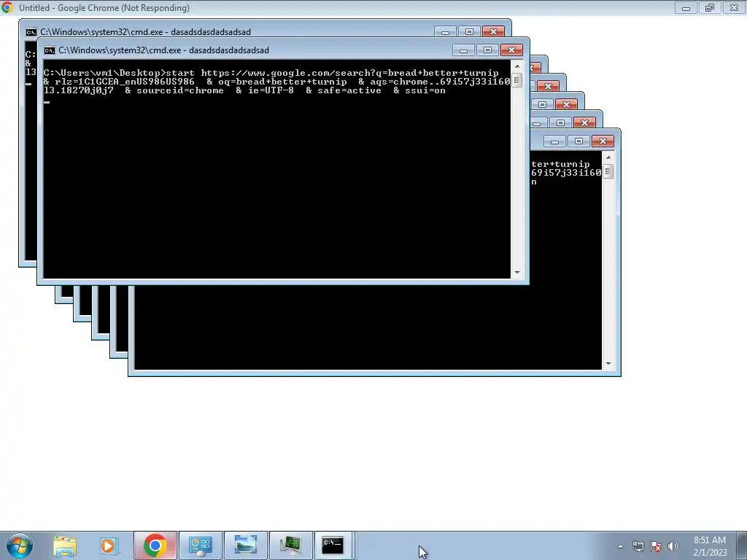Click the '69i57j33i160' text in the rear cmd window

click(x=566, y=173)
